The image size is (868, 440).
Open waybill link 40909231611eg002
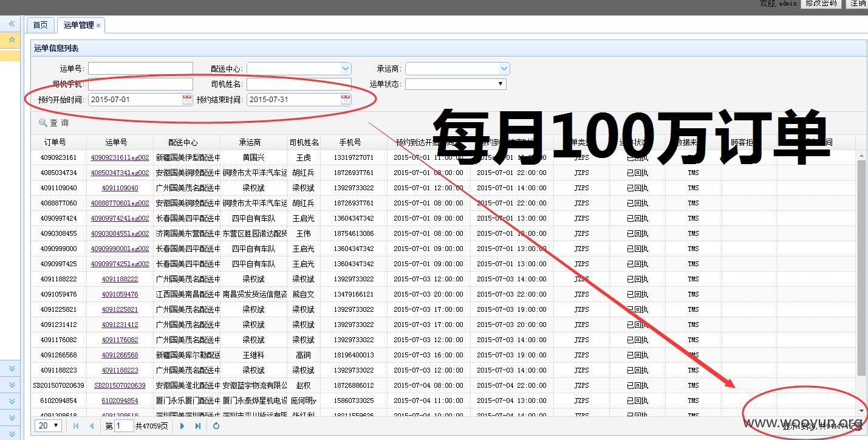(120, 157)
